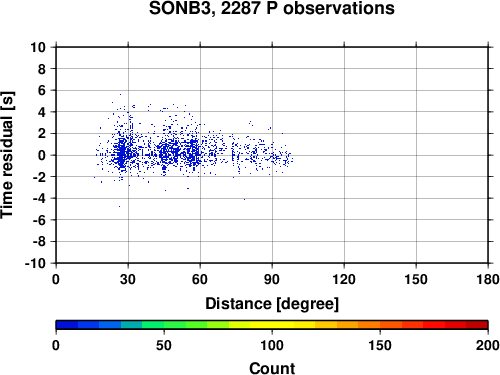500x375 pixels.
Task: Click the y-axis tick label '-2'
Action: pos(39,177)
